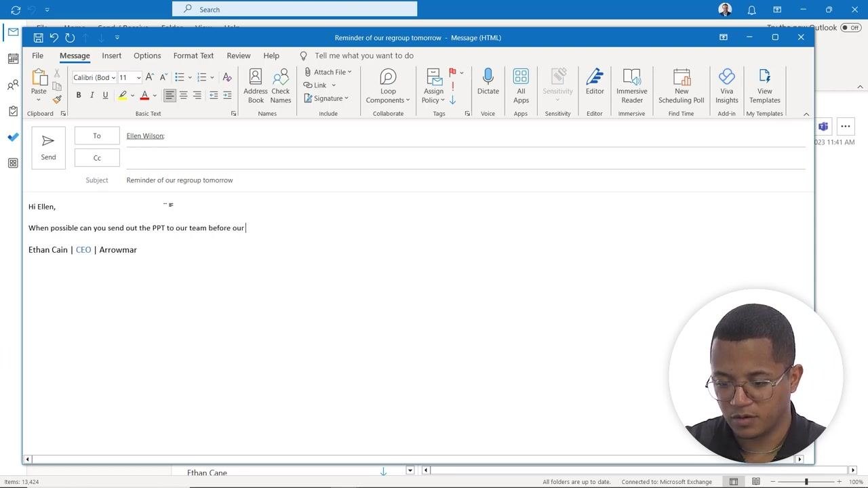868x488 pixels.
Task: Create a New Scheduling Poll
Action: (x=681, y=86)
